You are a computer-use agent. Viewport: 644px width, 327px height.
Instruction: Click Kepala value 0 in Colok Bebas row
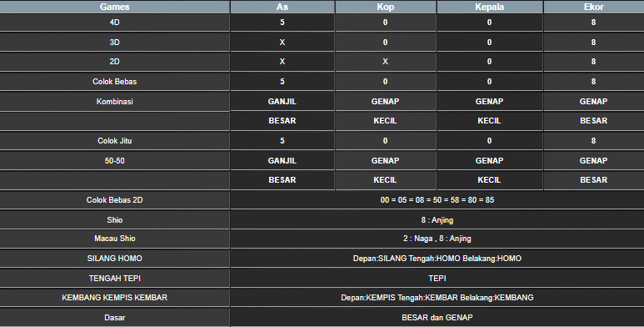[490, 82]
